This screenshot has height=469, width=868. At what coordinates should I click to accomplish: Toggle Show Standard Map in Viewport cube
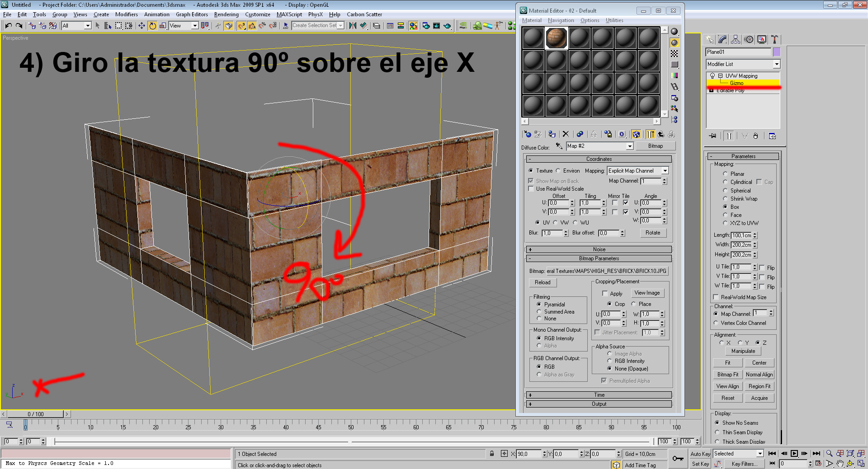click(x=636, y=134)
